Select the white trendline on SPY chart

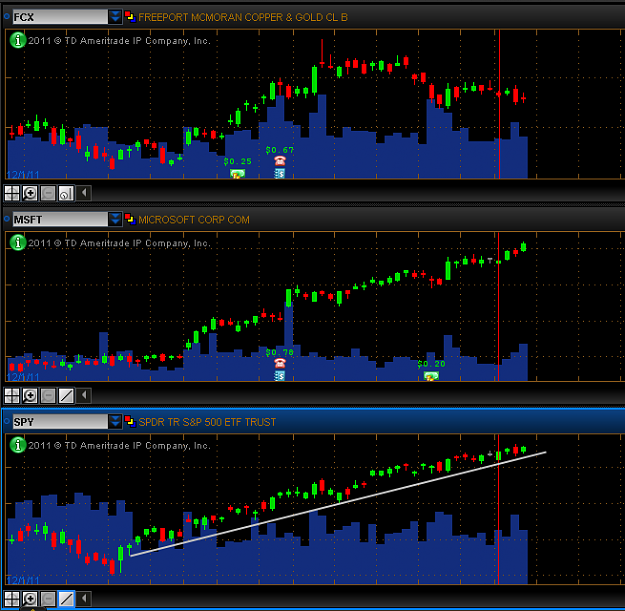coord(338,504)
